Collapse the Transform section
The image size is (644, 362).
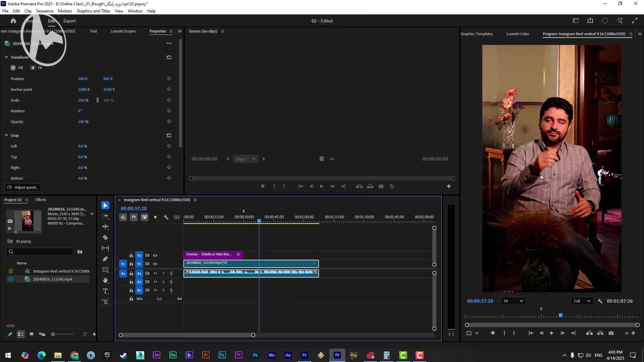[x=6, y=57]
